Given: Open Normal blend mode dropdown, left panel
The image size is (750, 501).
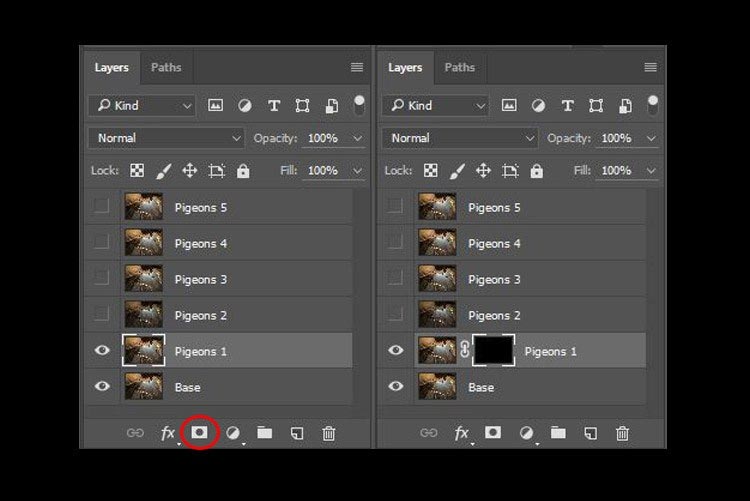Looking at the screenshot, I should (x=166, y=138).
